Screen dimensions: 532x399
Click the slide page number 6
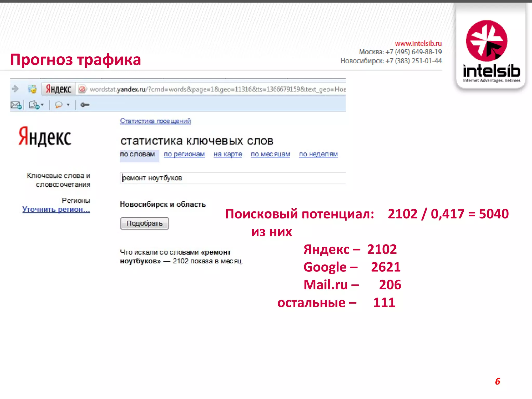(x=497, y=381)
